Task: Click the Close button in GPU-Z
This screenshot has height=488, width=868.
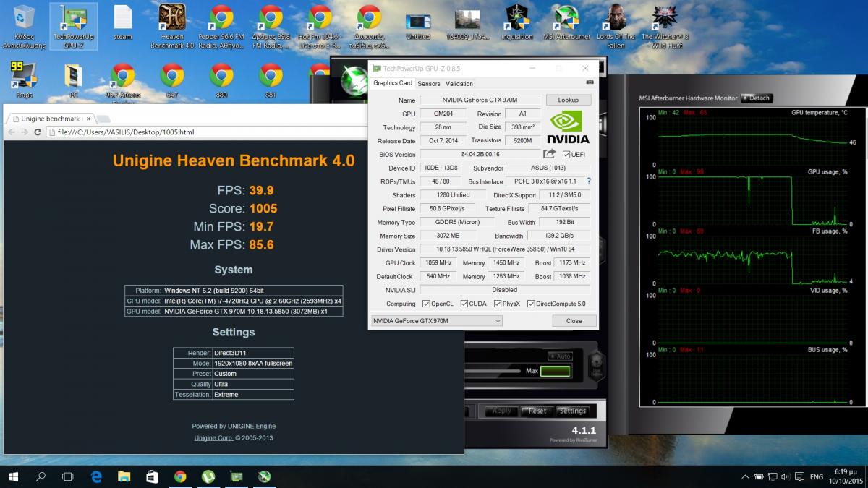Action: click(x=574, y=321)
